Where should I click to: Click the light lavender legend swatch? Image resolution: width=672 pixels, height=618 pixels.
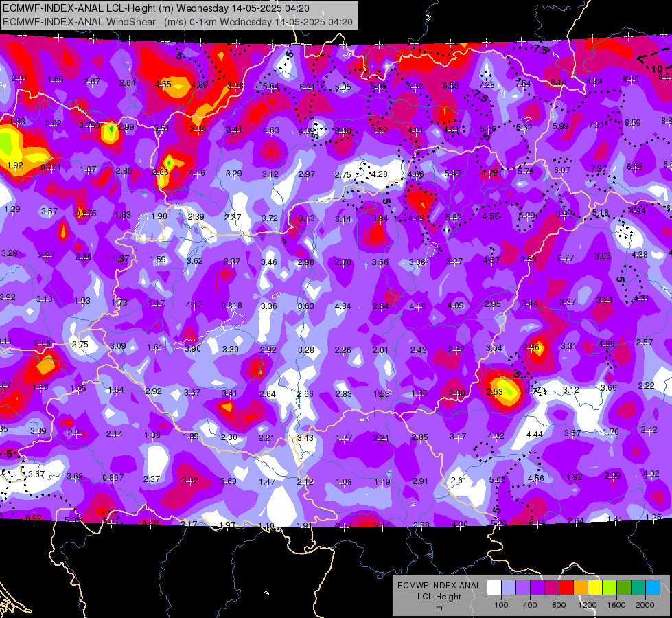tap(509, 588)
